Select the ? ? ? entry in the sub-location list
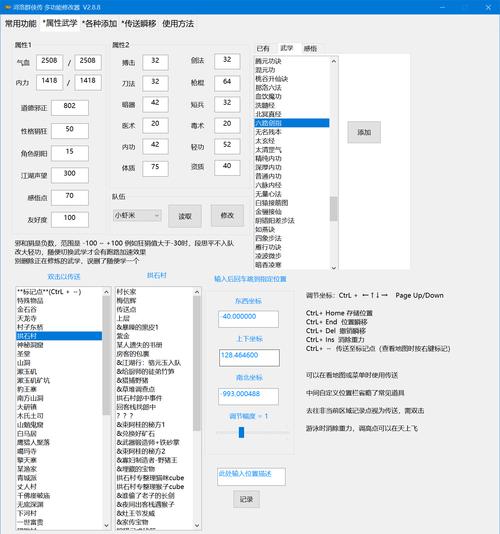Viewport: 500px width, 534px height. point(154,416)
